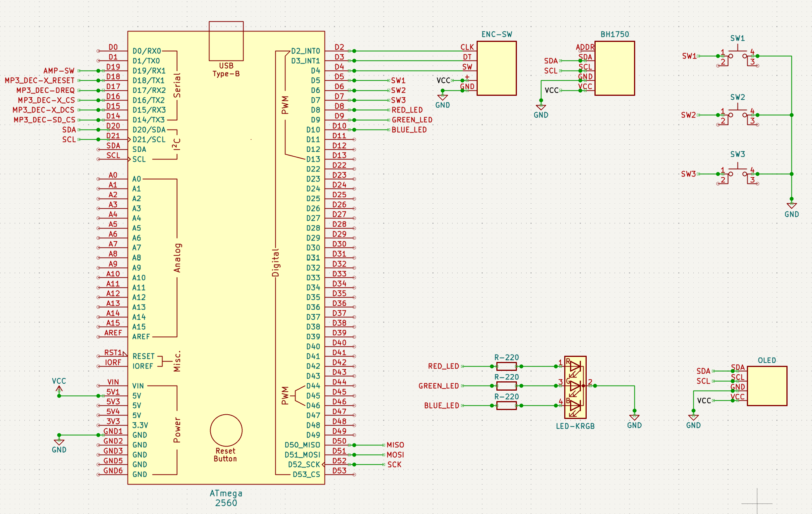Select the MP3_DEC-X_CS net label

tap(46, 100)
